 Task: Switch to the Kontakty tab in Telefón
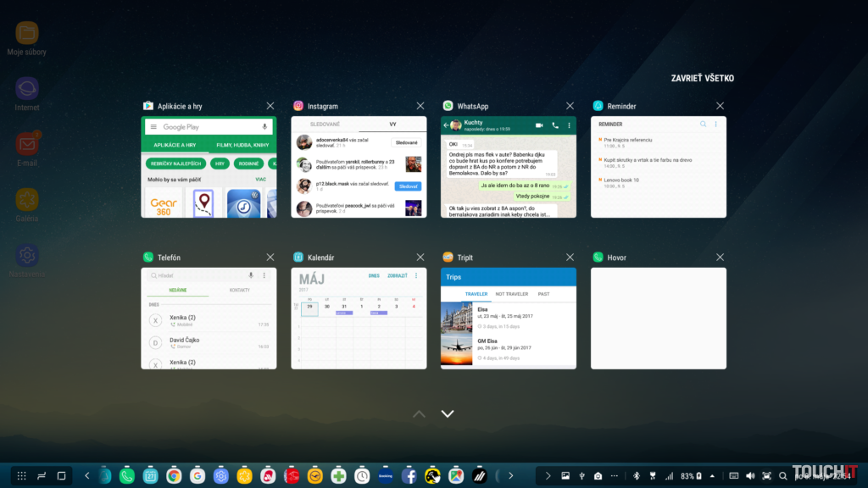(x=240, y=291)
